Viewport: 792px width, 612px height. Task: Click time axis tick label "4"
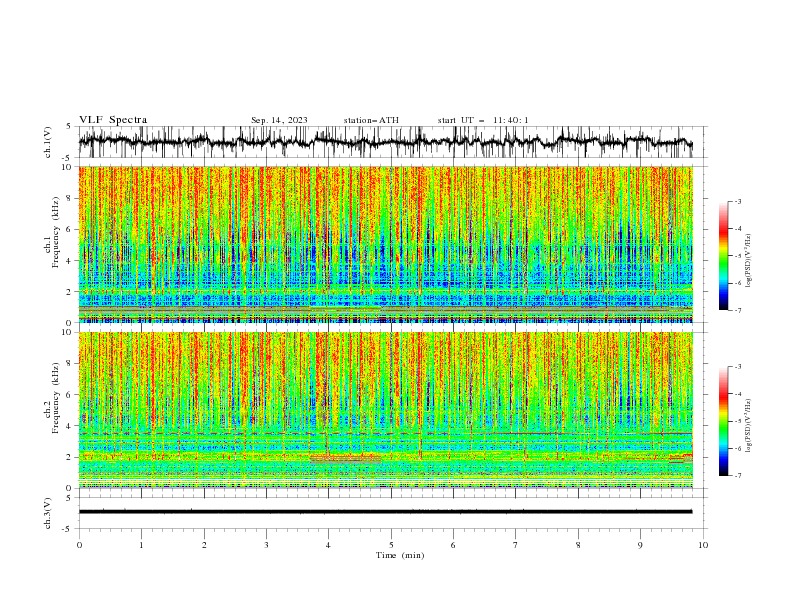pyautogui.click(x=328, y=545)
